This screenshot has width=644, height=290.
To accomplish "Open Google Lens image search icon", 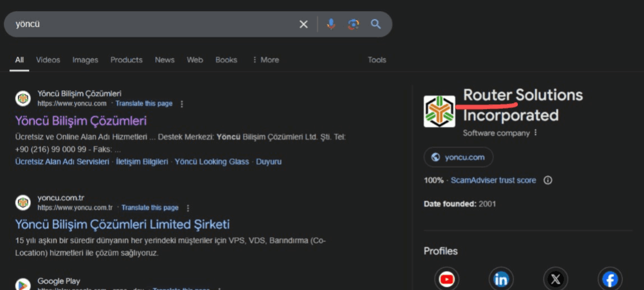I will 353,24.
